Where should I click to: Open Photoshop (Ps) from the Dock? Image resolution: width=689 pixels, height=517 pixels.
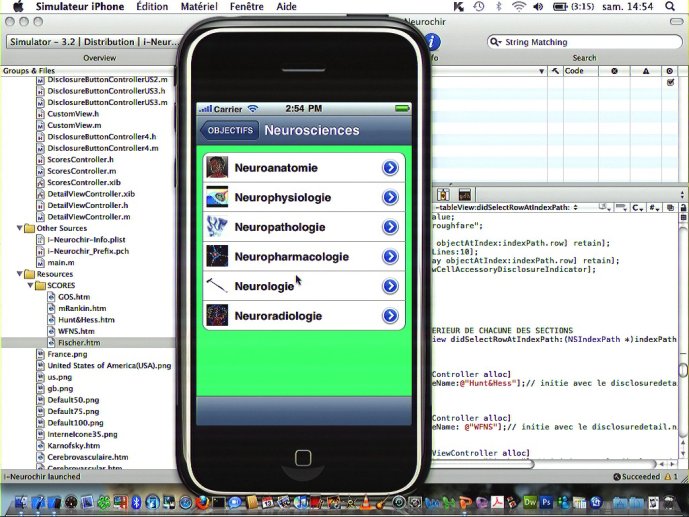point(546,502)
